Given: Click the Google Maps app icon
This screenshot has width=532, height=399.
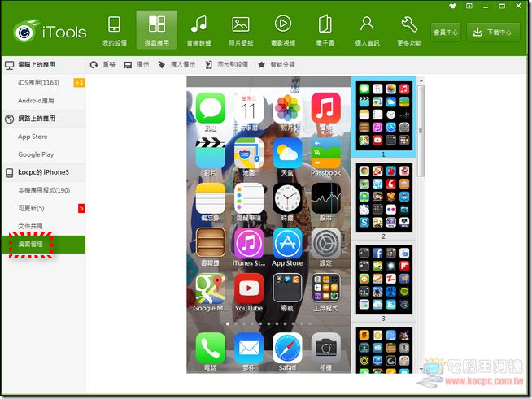Looking at the screenshot, I should 211,288.
